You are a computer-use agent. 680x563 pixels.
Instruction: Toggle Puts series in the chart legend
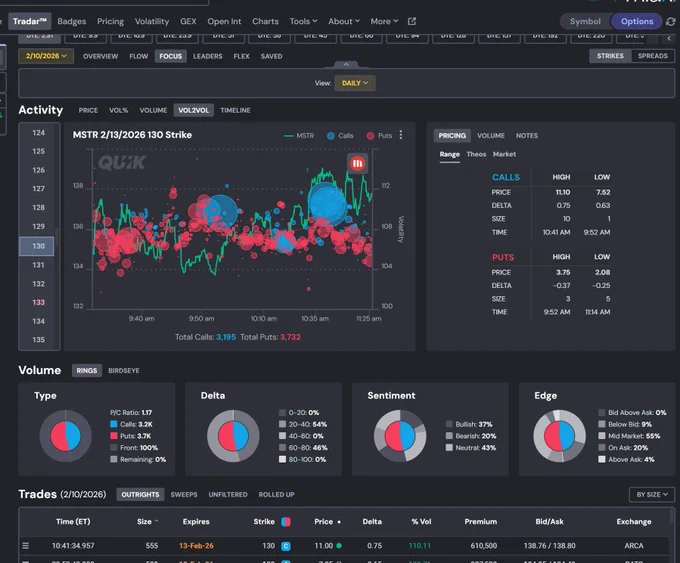[x=379, y=136]
